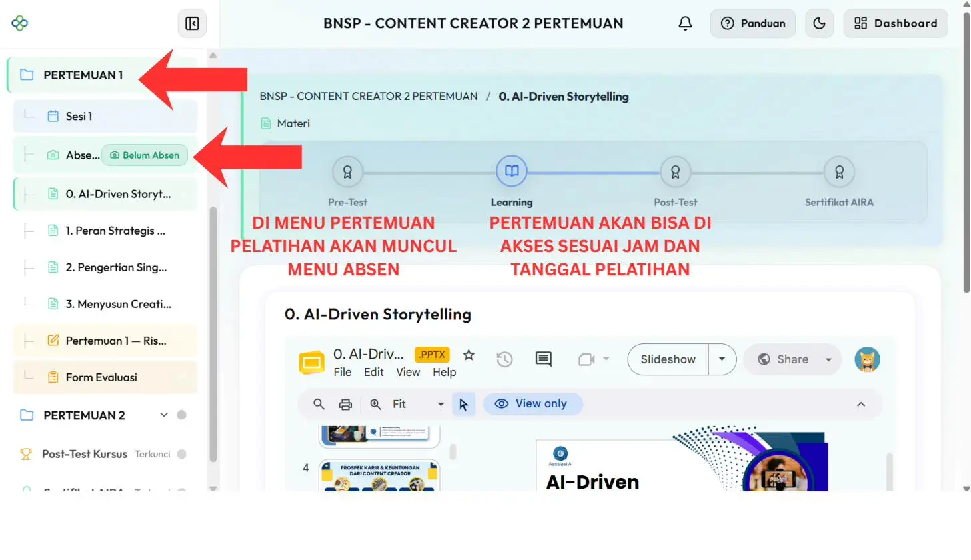Image resolution: width=971 pixels, height=560 pixels.
Task: Click the Learning step book icon
Action: pyautogui.click(x=512, y=172)
